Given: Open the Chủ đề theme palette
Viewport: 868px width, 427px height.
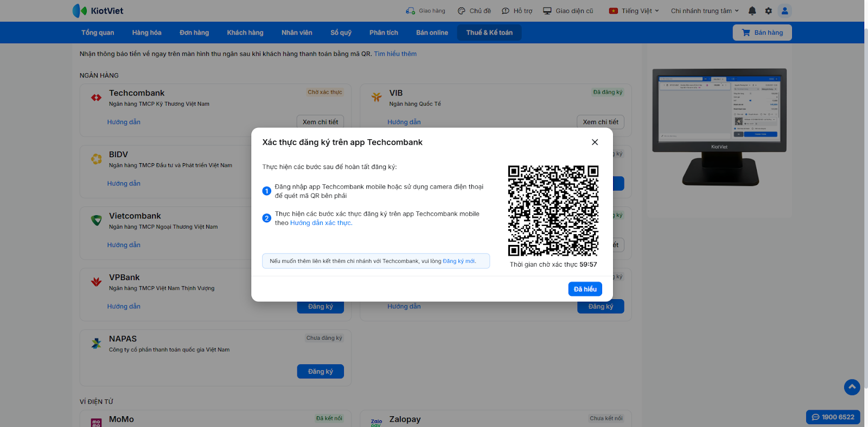Looking at the screenshot, I should click(474, 11).
